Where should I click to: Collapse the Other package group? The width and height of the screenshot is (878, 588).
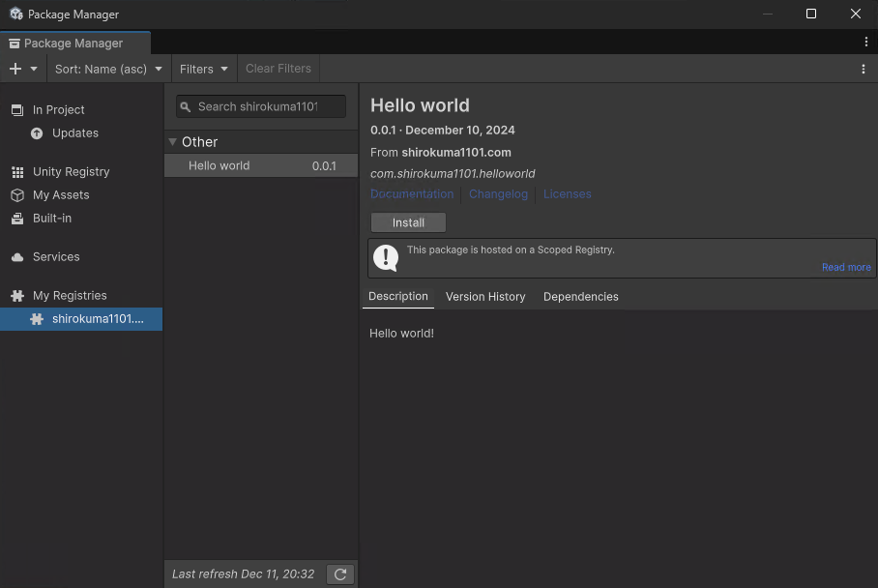pyautogui.click(x=172, y=141)
